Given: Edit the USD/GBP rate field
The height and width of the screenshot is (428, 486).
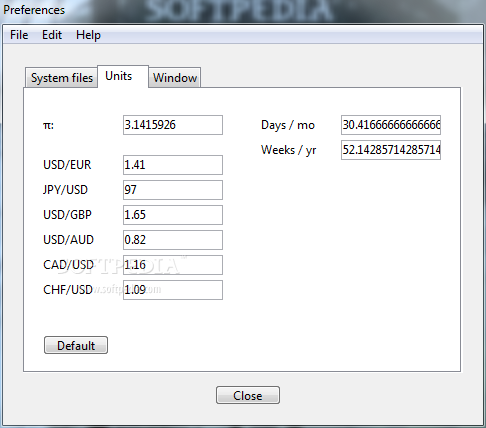Looking at the screenshot, I should tap(173, 215).
